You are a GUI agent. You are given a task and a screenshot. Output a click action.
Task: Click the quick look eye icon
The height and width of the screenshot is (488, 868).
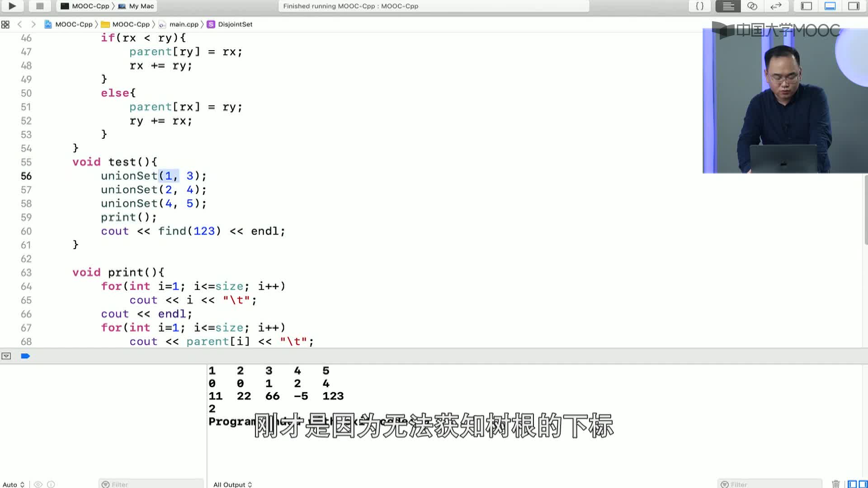38,484
